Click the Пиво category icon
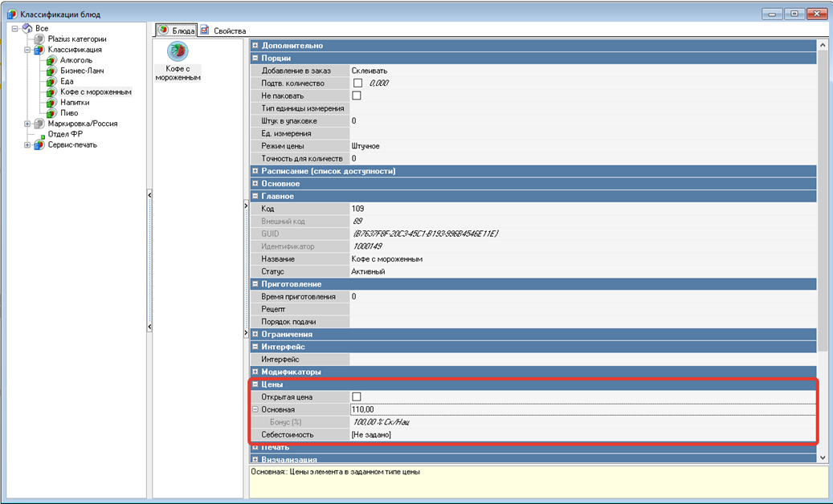The image size is (833, 504). (x=51, y=113)
